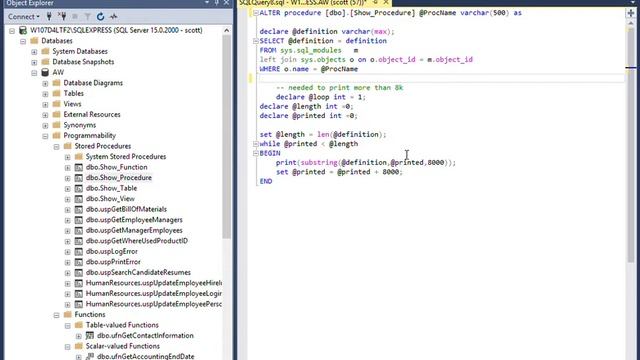Select HumanResources.uspUpdateEmployeeLogin procedure
This screenshot has height=360, width=640.
[x=153, y=293]
